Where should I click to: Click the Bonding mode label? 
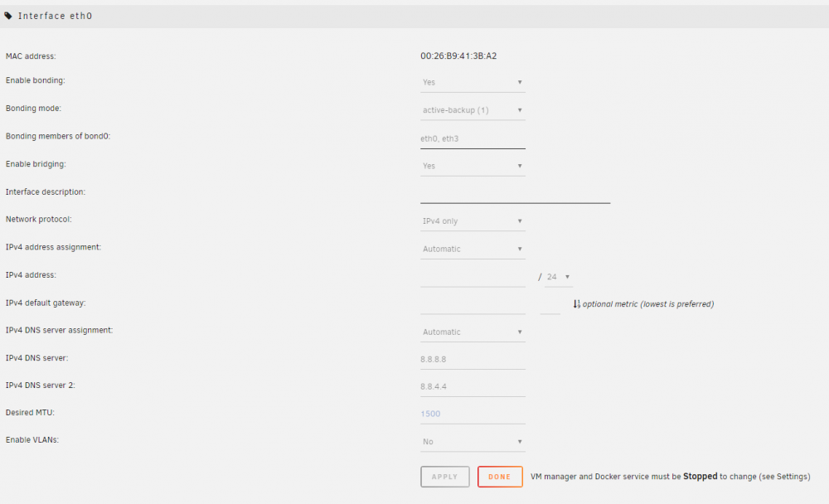pos(33,109)
